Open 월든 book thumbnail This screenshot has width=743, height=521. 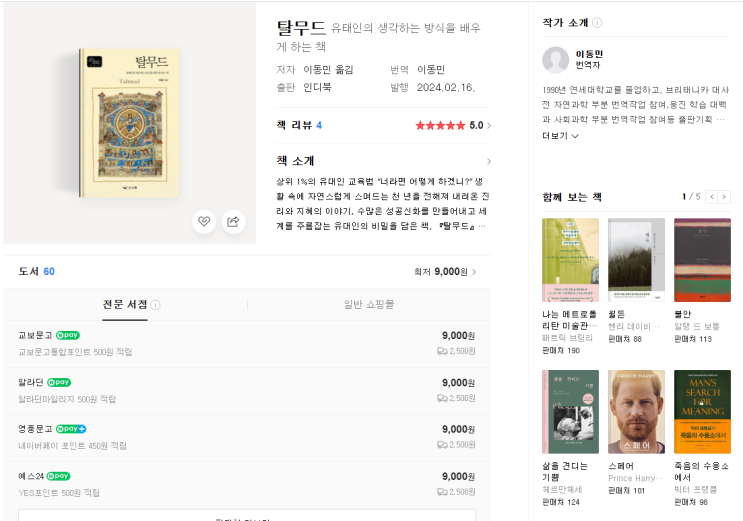pos(636,260)
